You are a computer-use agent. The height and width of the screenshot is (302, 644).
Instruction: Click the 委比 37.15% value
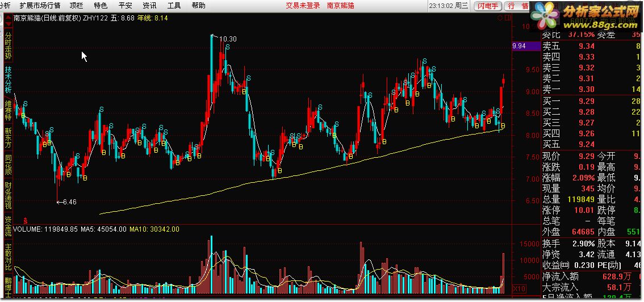point(581,35)
